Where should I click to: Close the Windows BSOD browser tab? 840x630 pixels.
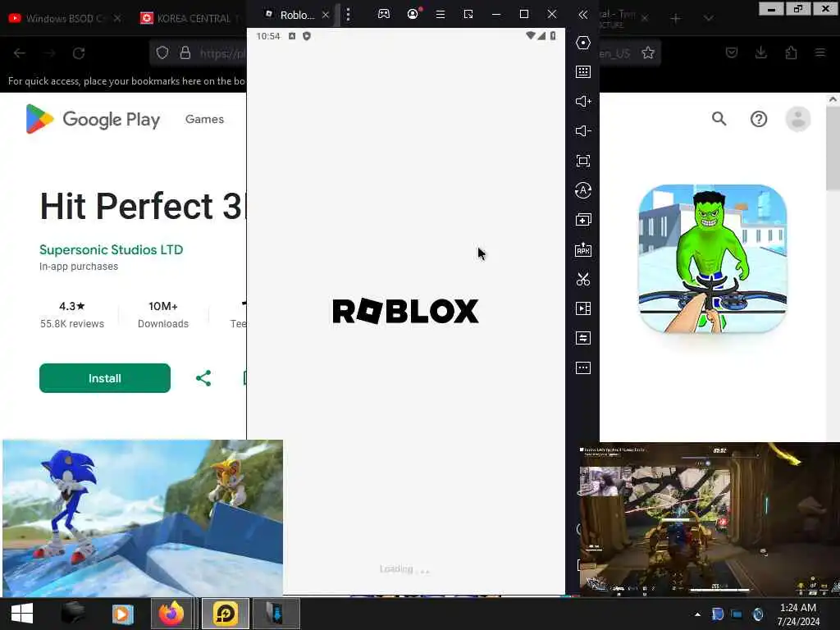pyautogui.click(x=116, y=18)
